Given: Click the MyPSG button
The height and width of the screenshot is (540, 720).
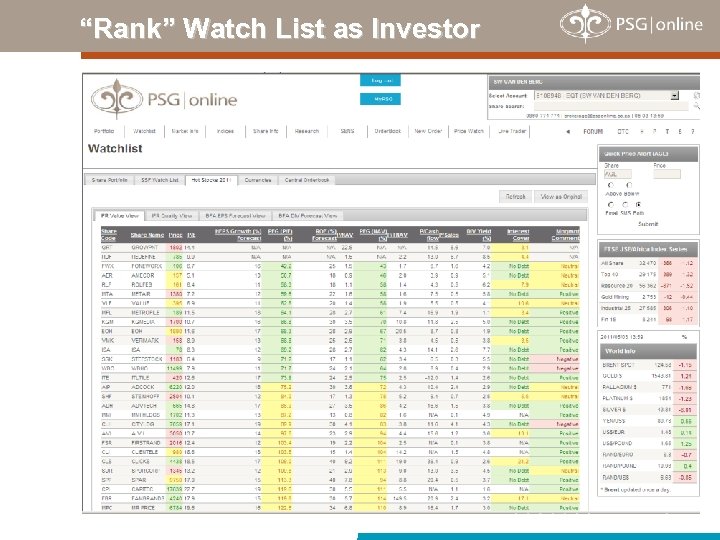Looking at the screenshot, I should [380, 99].
